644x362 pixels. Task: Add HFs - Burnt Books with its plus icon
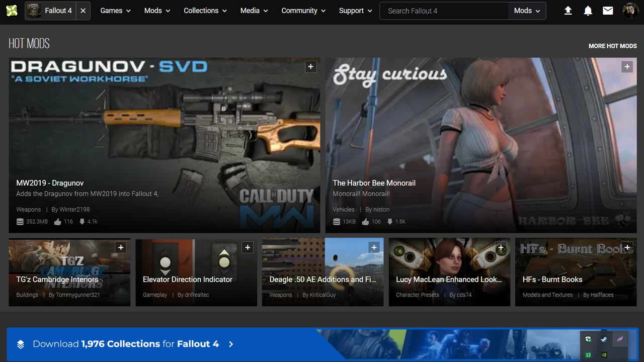pos(627,247)
